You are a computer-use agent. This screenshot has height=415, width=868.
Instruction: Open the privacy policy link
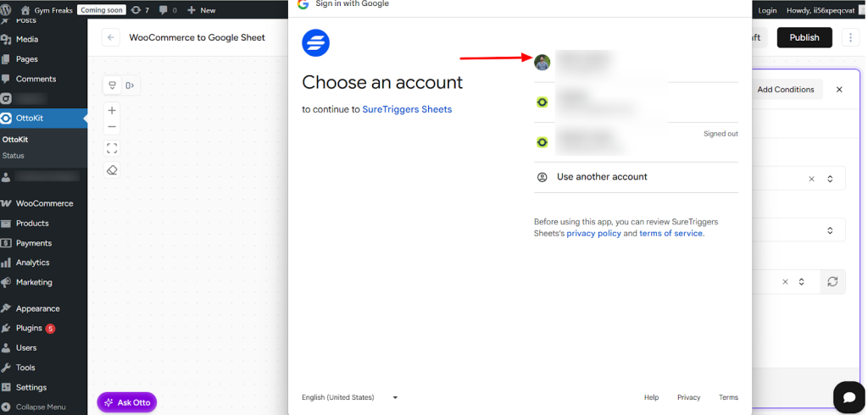point(593,234)
